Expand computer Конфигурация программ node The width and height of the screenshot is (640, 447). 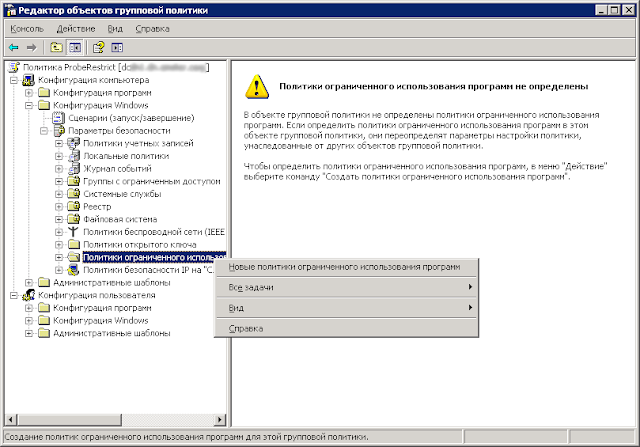(29, 93)
